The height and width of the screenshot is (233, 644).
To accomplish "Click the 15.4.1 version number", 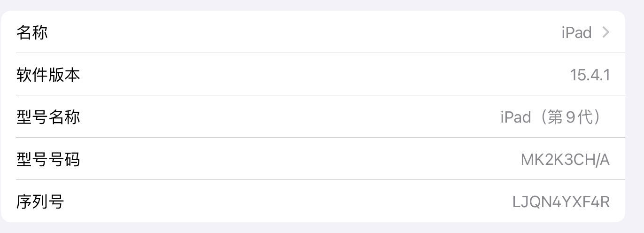I will coord(590,75).
